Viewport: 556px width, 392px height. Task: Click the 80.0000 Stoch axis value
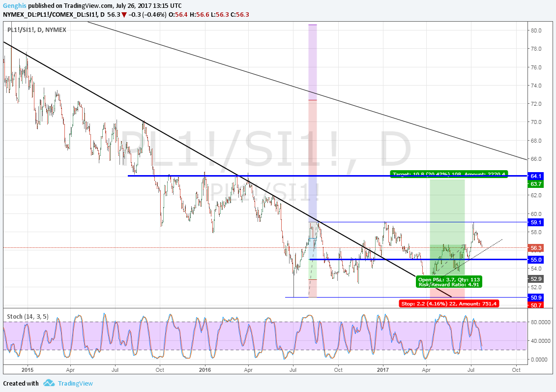(540, 322)
